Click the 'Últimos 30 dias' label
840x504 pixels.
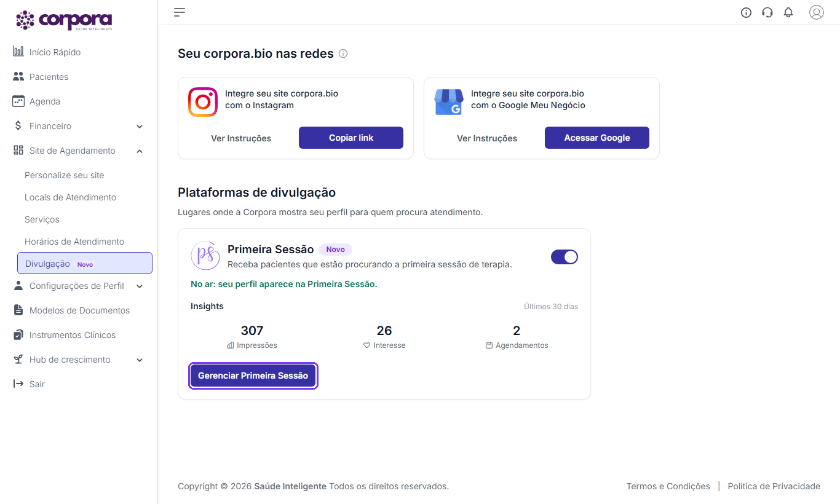coord(551,307)
